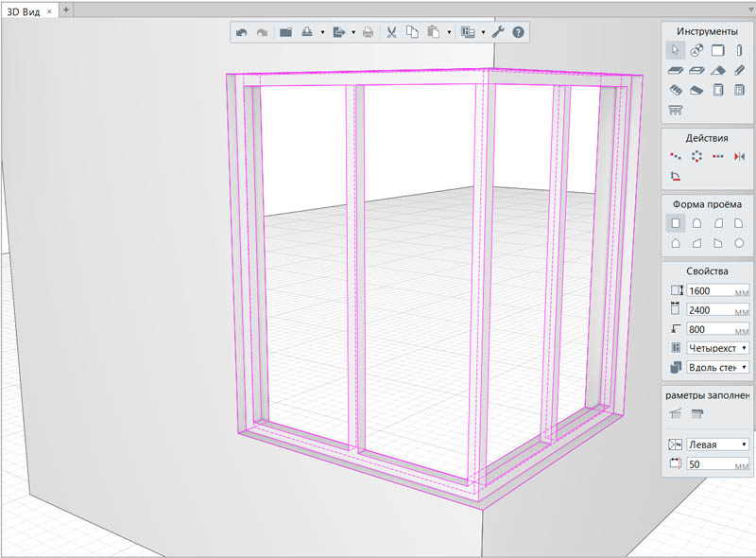The height and width of the screenshot is (558, 756).
Task: Click the path array action in Действия
Action: pyautogui.click(x=676, y=156)
